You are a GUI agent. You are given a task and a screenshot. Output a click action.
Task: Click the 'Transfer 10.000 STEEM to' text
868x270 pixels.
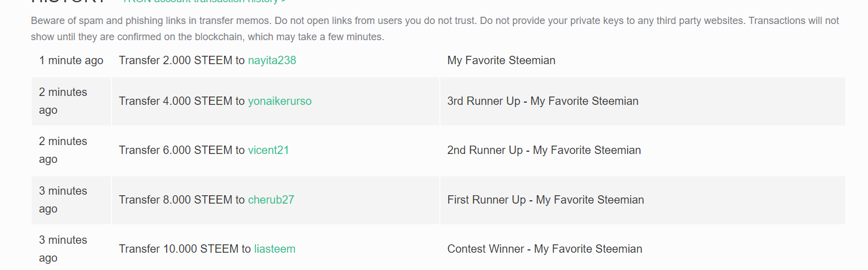[x=185, y=249]
